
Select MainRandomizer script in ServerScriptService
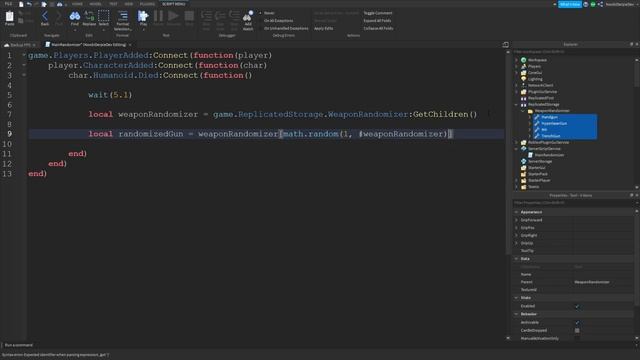pyautogui.click(x=549, y=155)
